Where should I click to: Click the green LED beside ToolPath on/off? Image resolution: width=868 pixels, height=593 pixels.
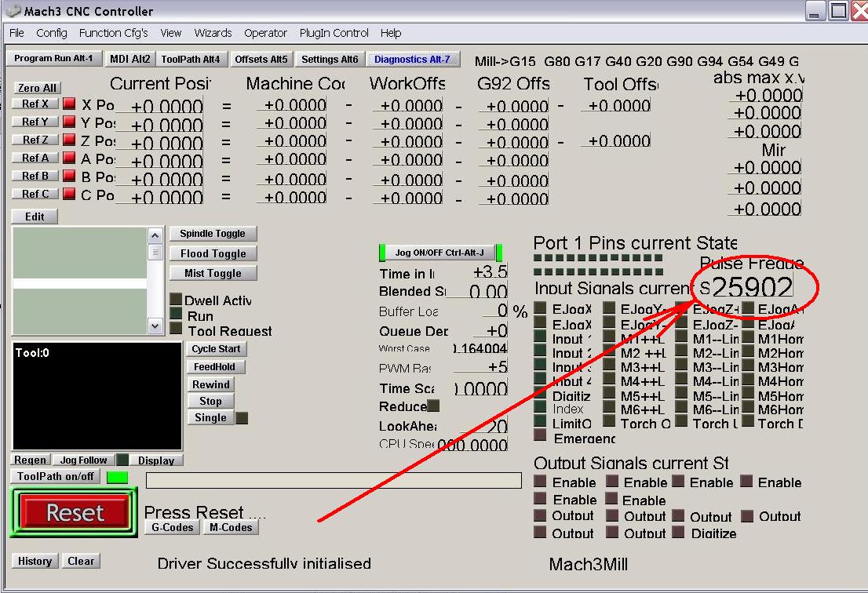pos(117,477)
